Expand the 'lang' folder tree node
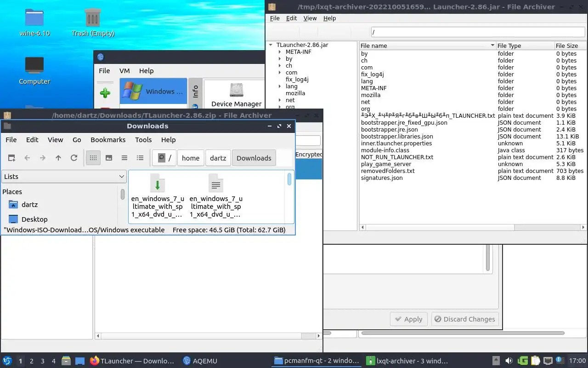 tap(280, 86)
